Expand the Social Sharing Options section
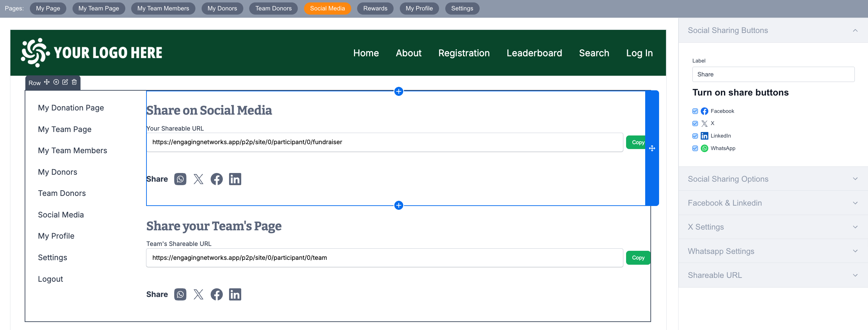Image resolution: width=868 pixels, height=330 pixels. [x=773, y=179]
